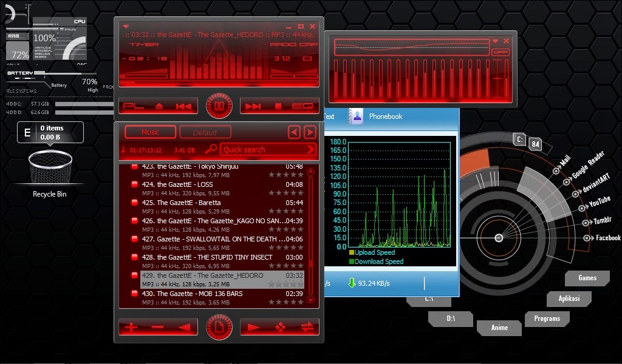This screenshot has width=622, height=364.
Task: Switch to the Music playlist tab
Action: [x=151, y=132]
